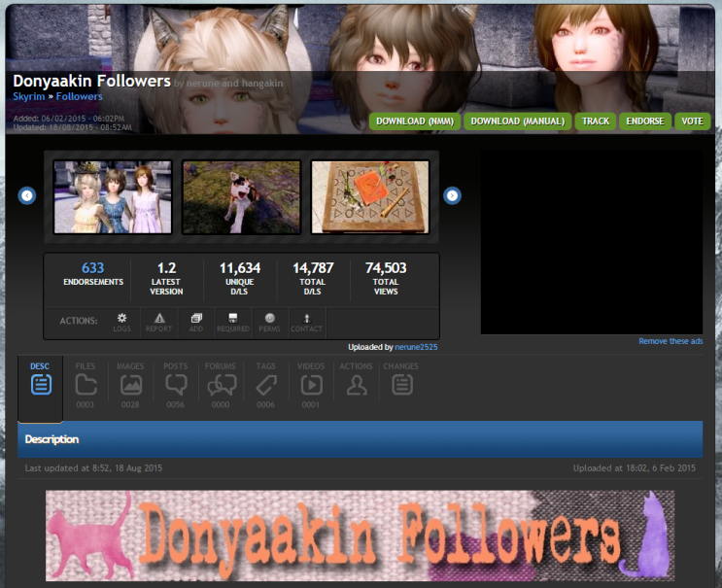The width and height of the screenshot is (722, 588).
Task: Click the 74,503 total views value
Action: [386, 268]
